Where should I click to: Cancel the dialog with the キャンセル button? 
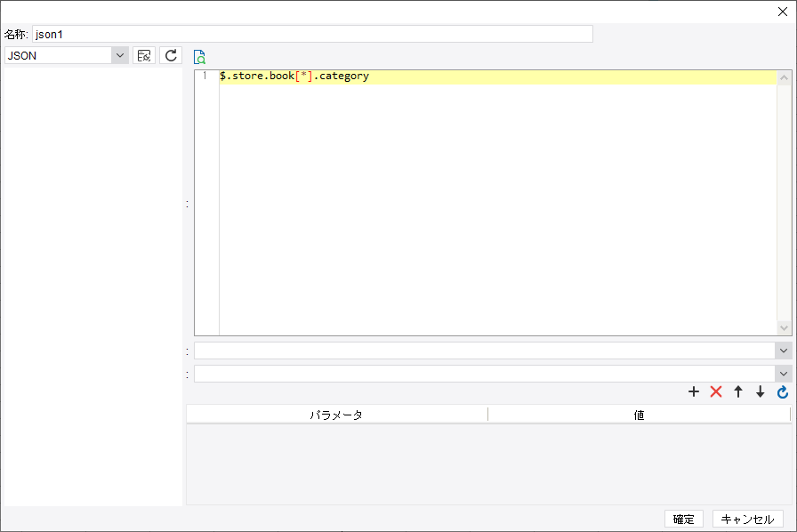[747, 519]
